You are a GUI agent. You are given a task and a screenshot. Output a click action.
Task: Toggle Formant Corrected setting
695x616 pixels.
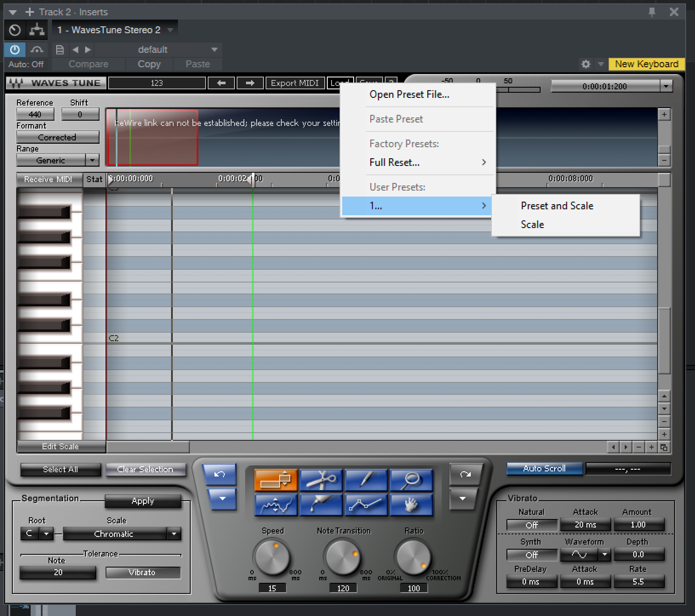click(x=57, y=137)
